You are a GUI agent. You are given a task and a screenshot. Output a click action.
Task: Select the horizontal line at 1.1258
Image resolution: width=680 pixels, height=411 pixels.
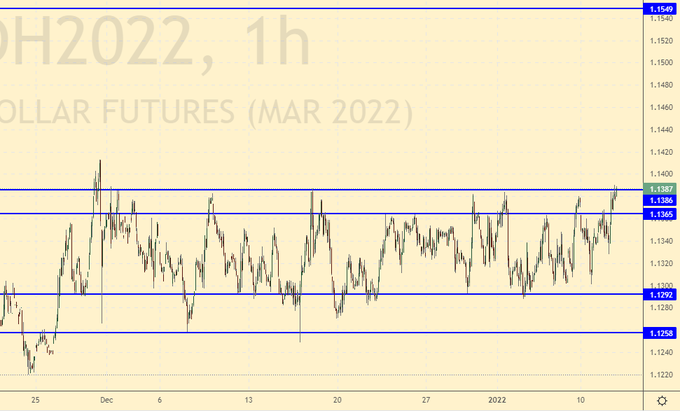tap(320, 332)
